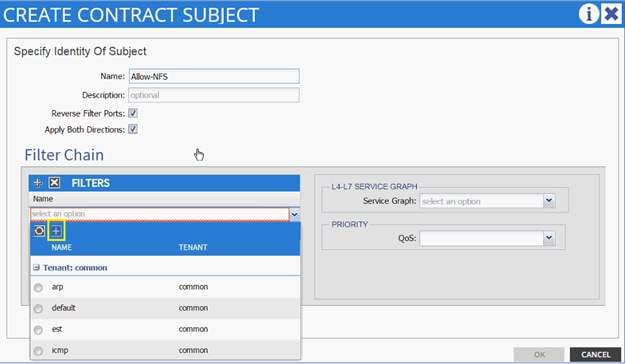Open the filter name dropdown arrow

[x=295, y=214]
